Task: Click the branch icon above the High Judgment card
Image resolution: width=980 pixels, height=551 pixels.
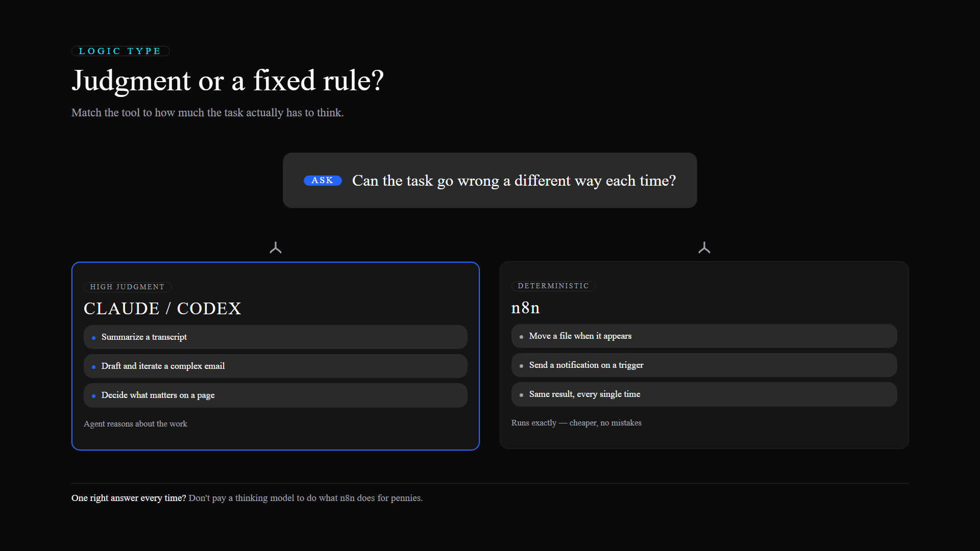Action: [x=276, y=248]
